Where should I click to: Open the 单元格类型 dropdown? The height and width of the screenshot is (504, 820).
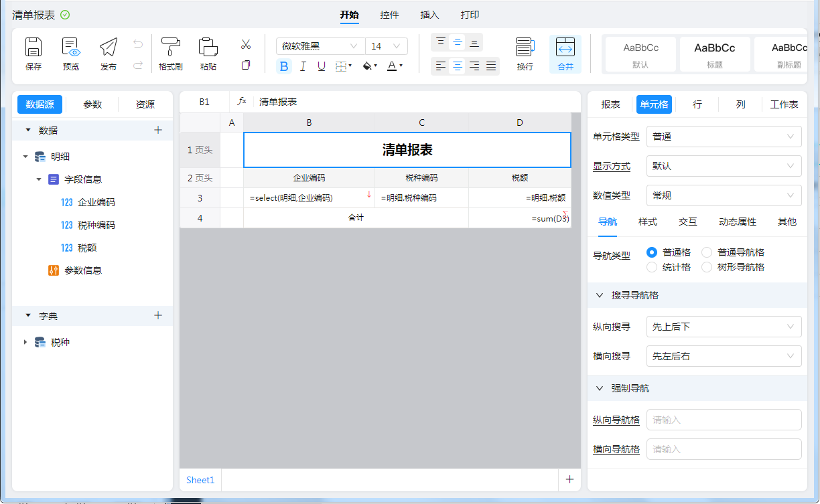[724, 137]
